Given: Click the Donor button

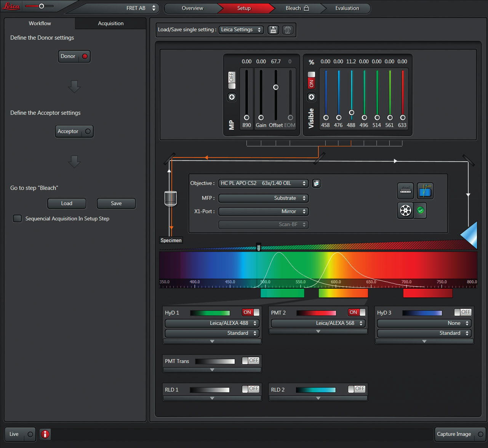Looking at the screenshot, I should (x=74, y=56).
